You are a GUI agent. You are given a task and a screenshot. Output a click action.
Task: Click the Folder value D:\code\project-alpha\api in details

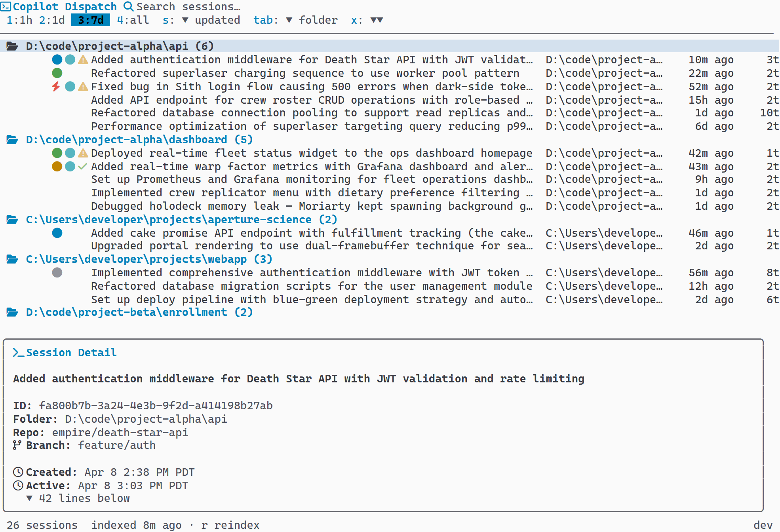click(146, 419)
